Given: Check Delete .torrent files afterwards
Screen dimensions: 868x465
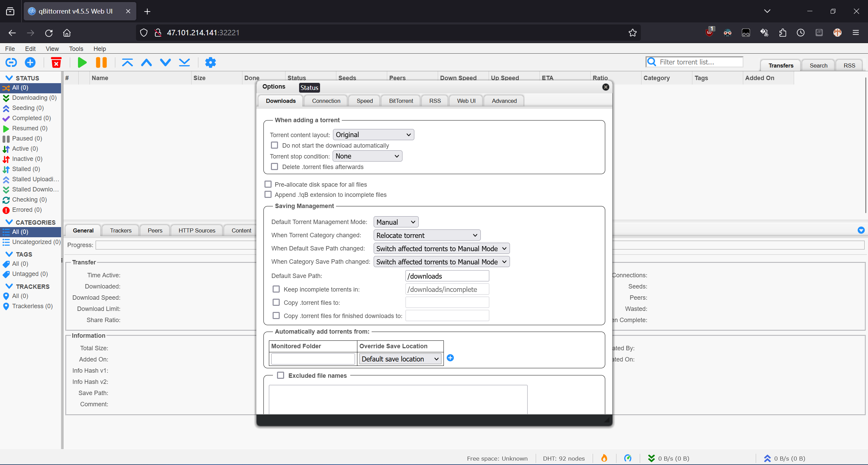Looking at the screenshot, I should [x=275, y=167].
